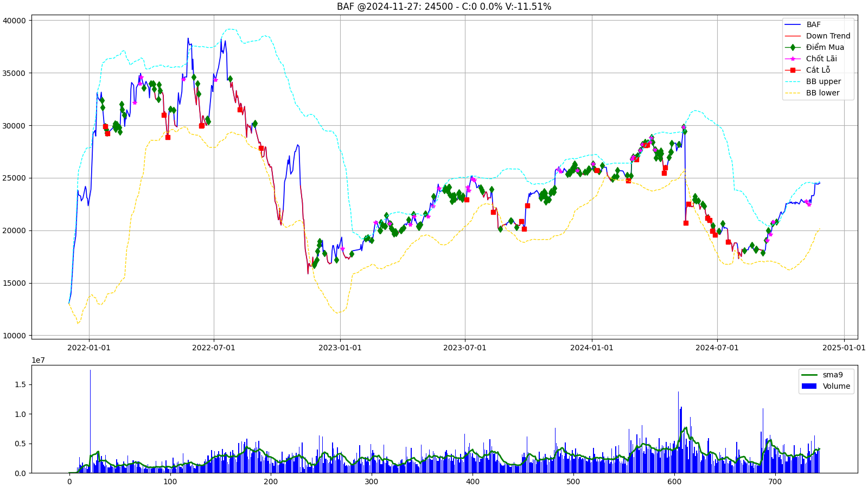
Task: Click the 700 index tick on volume chart
Action: (775, 481)
